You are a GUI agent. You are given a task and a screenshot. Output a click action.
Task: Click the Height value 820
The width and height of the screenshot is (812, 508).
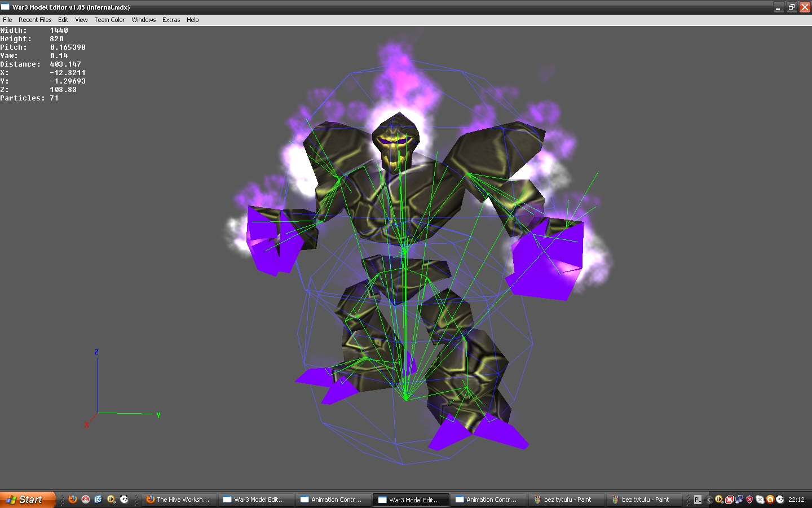(x=56, y=39)
